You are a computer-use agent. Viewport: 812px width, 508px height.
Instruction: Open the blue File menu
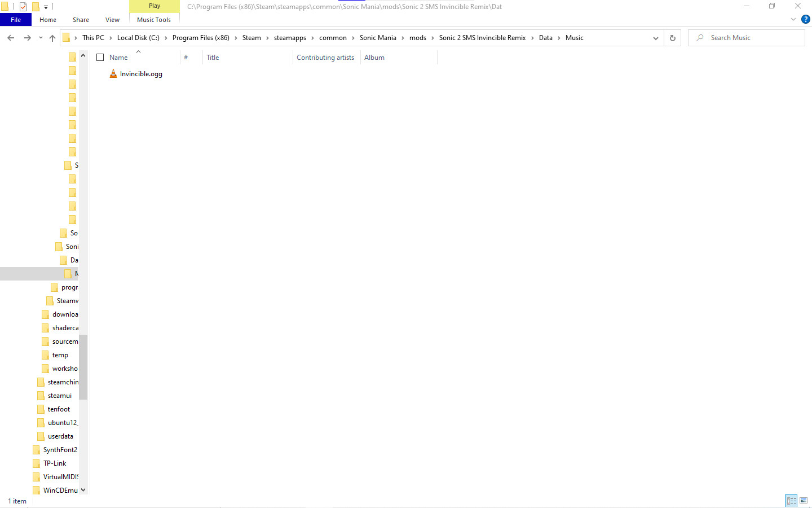pyautogui.click(x=16, y=20)
